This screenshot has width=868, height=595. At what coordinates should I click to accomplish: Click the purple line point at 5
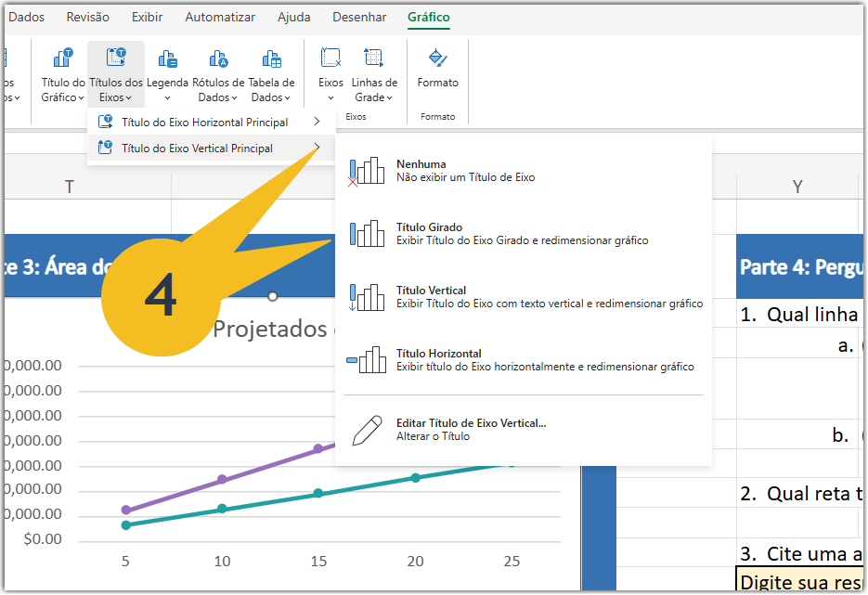(125, 510)
